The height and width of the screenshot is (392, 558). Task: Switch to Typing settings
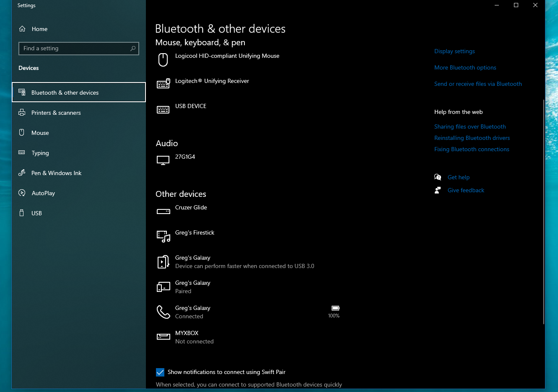[x=79, y=153]
